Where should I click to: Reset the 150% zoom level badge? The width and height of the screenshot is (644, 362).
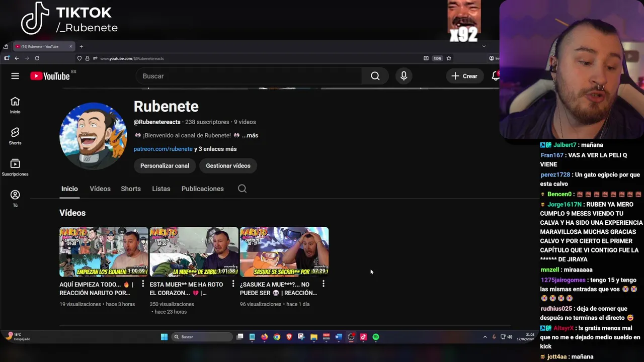438,58
